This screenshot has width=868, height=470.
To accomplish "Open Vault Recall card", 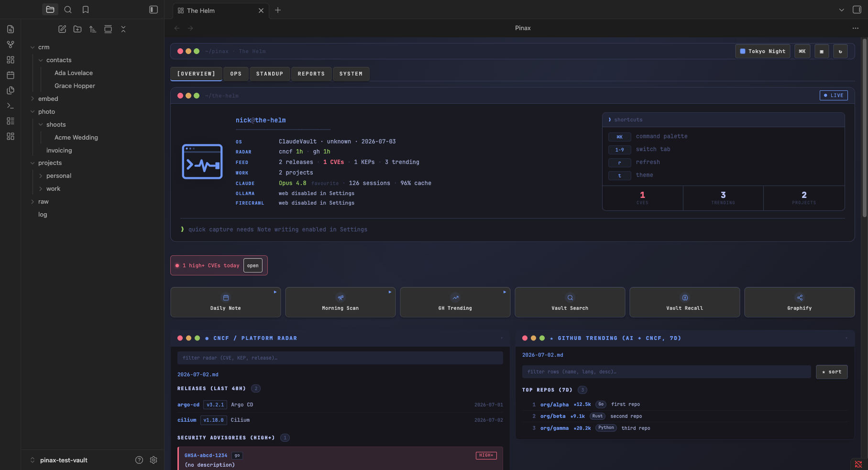I will 685,302.
